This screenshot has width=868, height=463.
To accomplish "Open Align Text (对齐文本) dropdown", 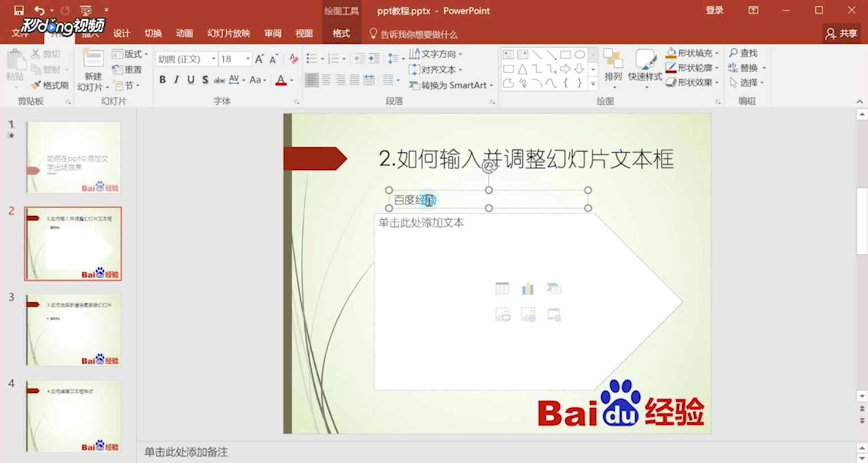I will tap(436, 70).
